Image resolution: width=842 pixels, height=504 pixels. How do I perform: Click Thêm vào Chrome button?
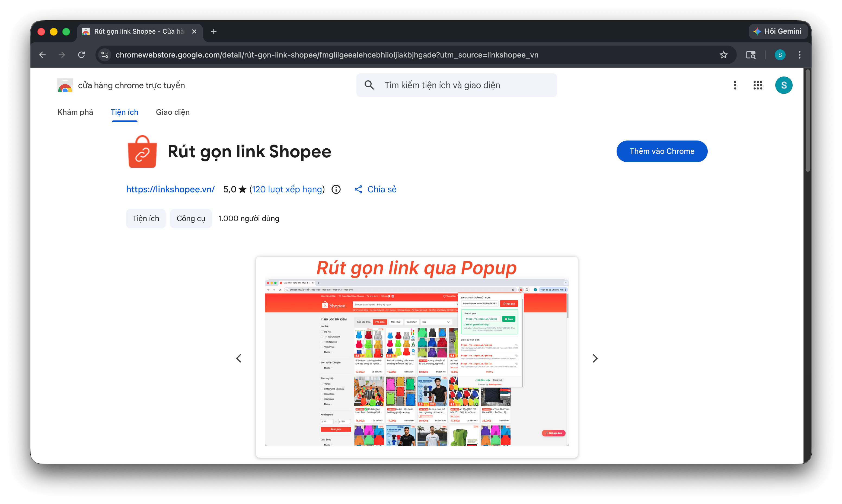point(662,151)
